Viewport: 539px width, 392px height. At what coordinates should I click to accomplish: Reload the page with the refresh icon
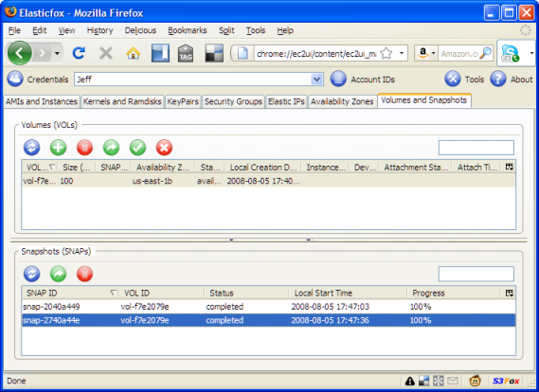pos(79,53)
